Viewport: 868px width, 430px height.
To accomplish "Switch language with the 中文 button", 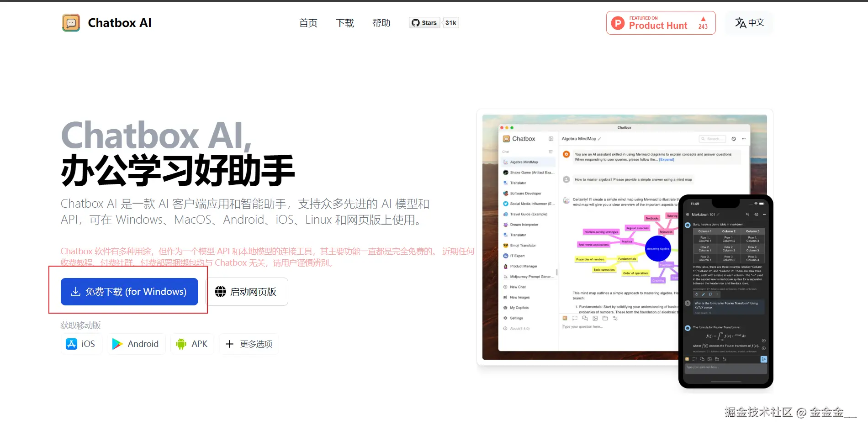I will pyautogui.click(x=749, y=23).
